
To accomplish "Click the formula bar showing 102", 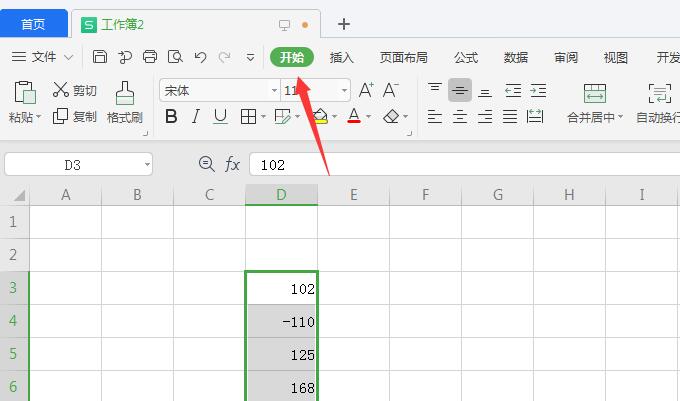I will point(464,165).
